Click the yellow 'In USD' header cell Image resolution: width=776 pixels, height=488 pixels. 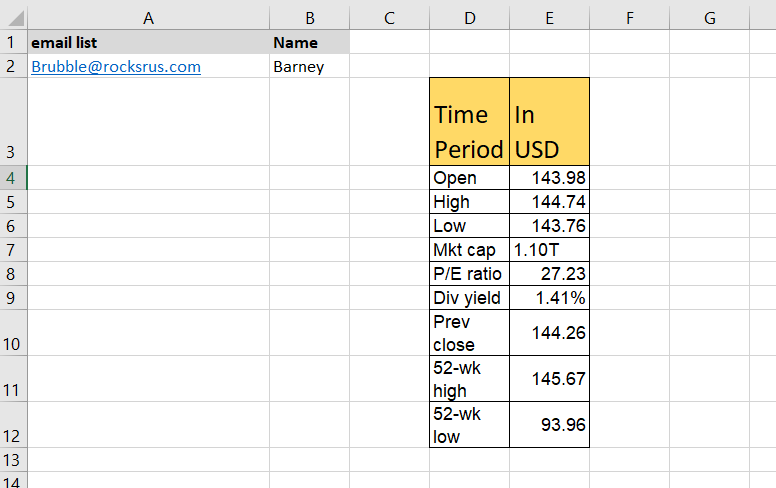[x=549, y=122]
